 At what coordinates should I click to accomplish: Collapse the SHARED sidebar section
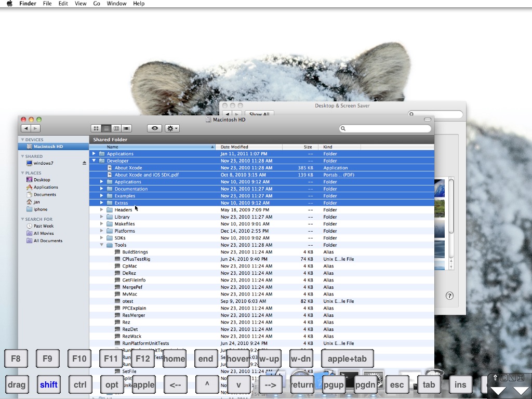click(x=22, y=156)
